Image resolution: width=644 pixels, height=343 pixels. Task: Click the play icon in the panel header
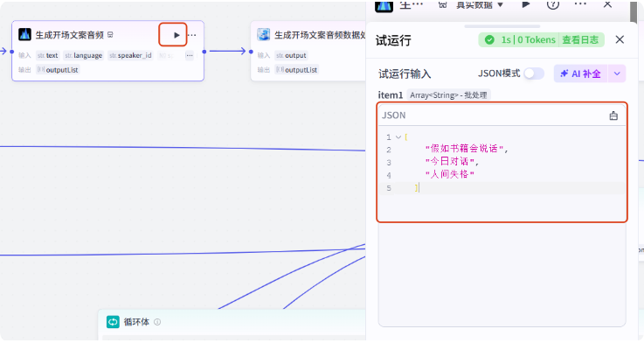(x=526, y=4)
